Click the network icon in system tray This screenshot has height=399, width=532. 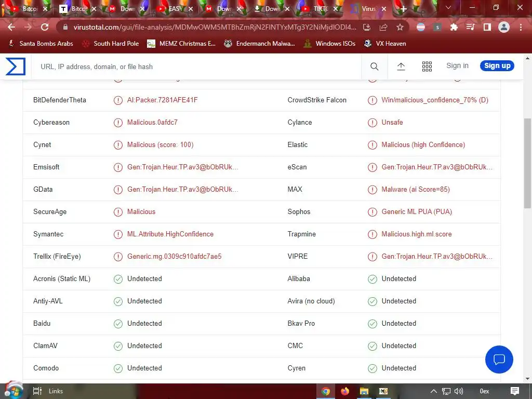446,391
